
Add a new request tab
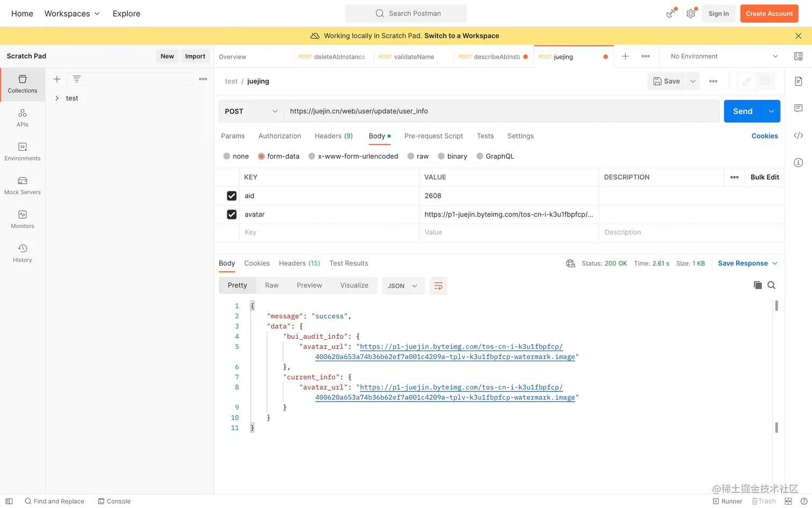(625, 56)
